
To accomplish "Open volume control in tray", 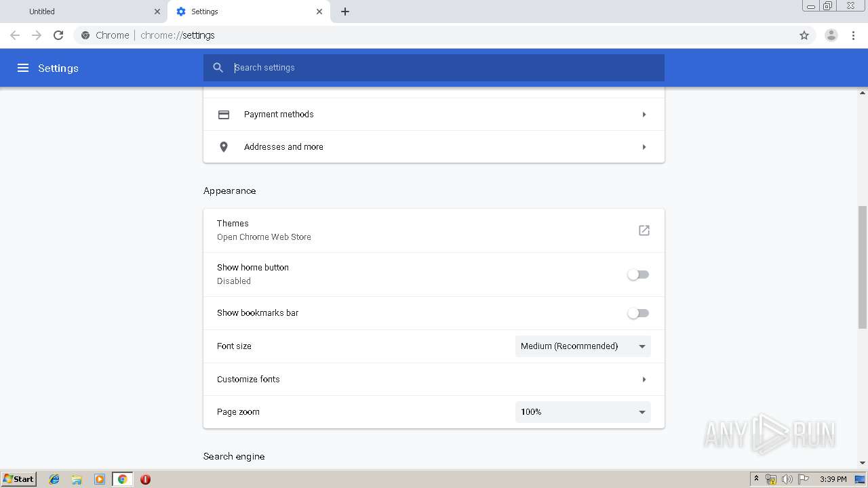I will pos(787,479).
